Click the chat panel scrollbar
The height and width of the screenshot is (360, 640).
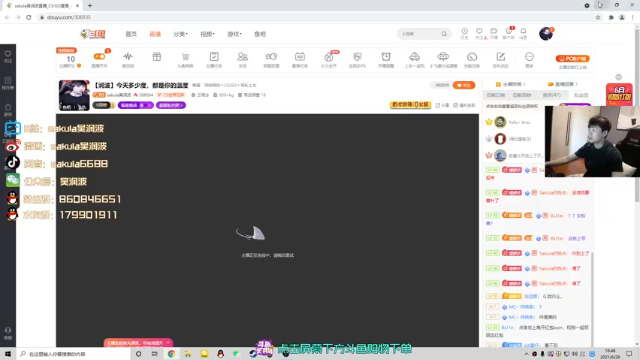pos(592,298)
